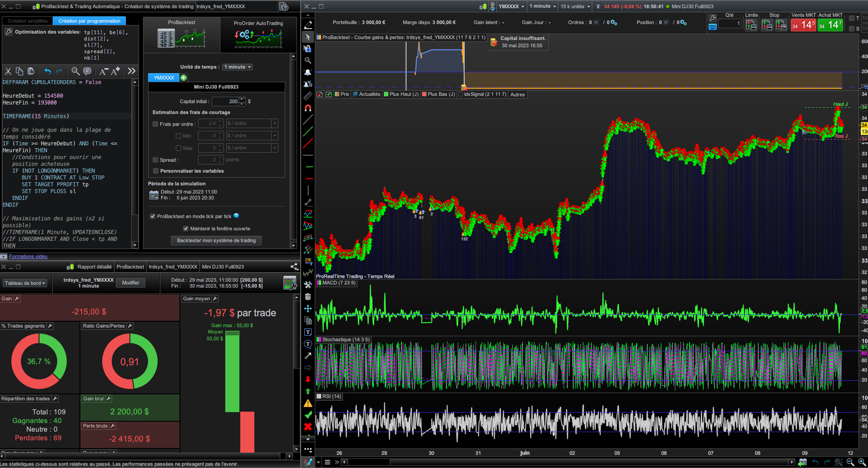Click the undo arrow in editor toolbar
This screenshot has width=868, height=468.
pyautogui.click(x=47, y=71)
